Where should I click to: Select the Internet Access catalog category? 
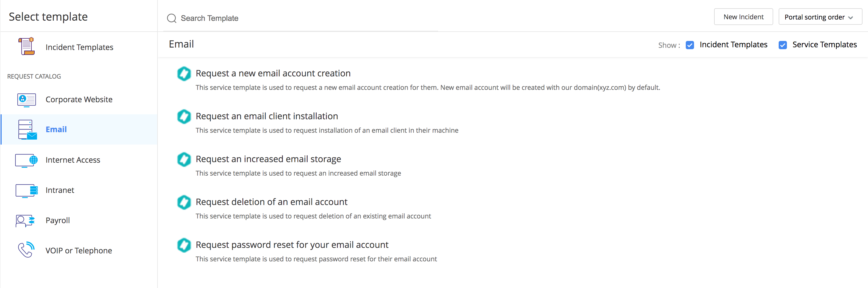[x=73, y=160]
